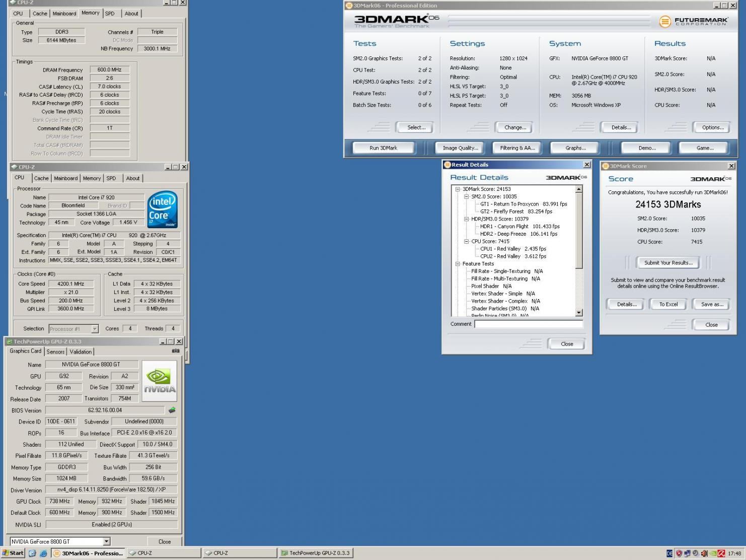Click the Change... settings button

(x=515, y=127)
